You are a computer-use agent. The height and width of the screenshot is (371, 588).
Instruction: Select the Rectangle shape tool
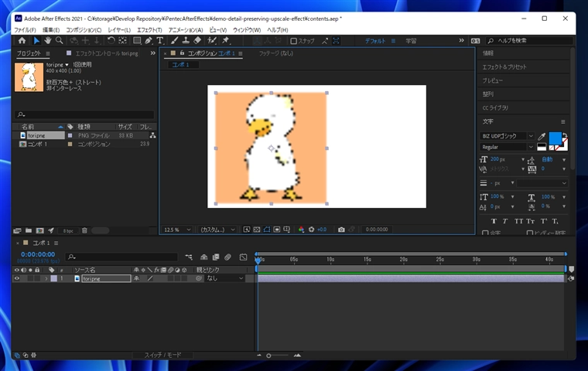(137, 40)
